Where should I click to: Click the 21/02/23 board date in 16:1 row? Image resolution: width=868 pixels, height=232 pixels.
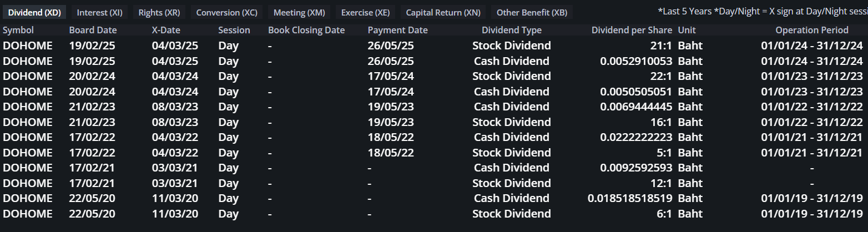pos(92,122)
